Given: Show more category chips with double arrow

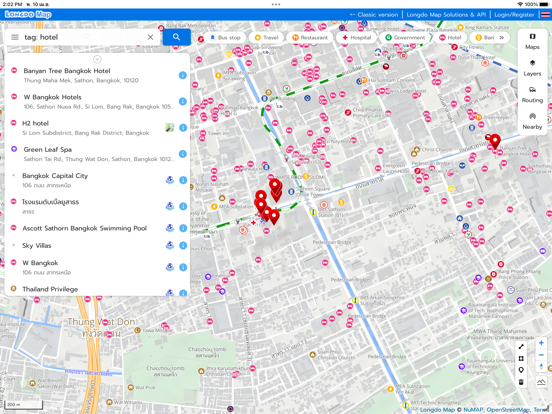Looking at the screenshot, I should [502, 37].
